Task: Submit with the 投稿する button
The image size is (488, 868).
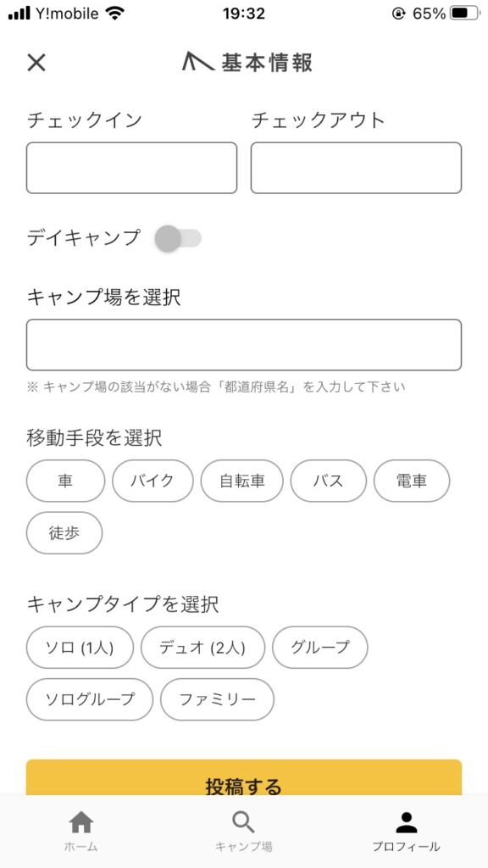Action: click(x=244, y=778)
